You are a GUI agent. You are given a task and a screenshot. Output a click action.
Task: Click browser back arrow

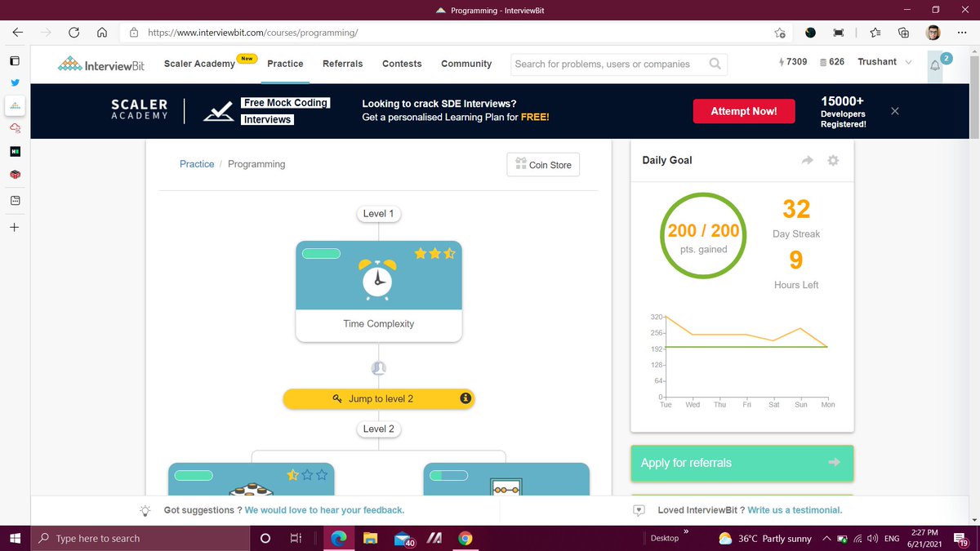point(18,33)
